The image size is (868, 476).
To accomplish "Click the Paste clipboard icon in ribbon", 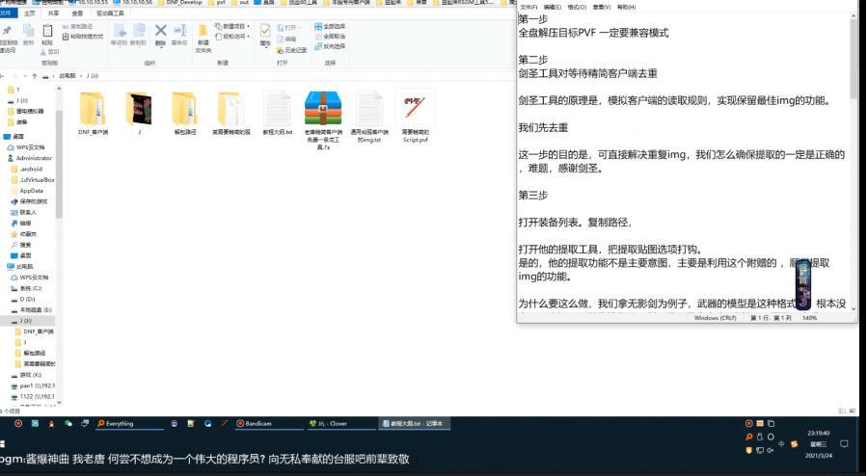I will 47,31.
